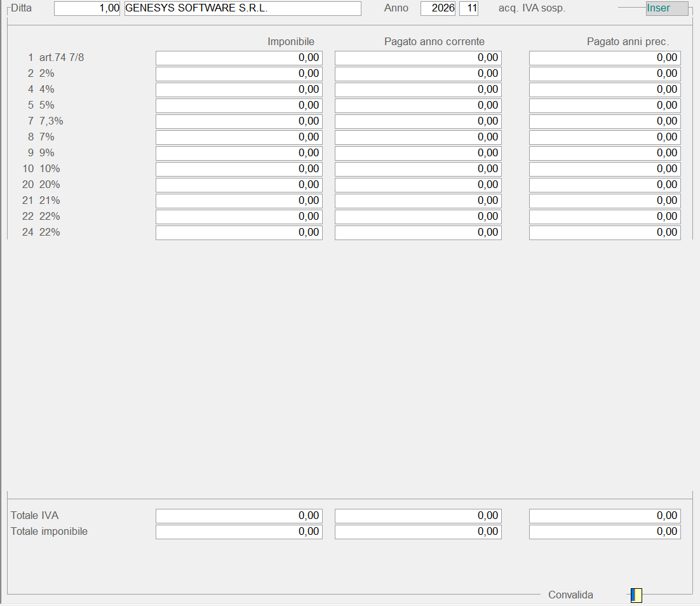700x606 pixels.
Task: Click Pagato anni prec. field for 20% row
Action: (605, 185)
